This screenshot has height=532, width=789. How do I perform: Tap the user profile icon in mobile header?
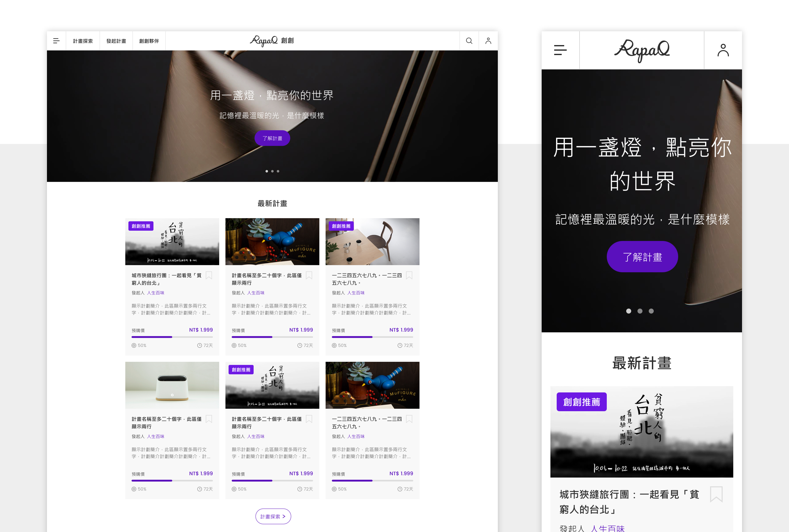coord(723,50)
